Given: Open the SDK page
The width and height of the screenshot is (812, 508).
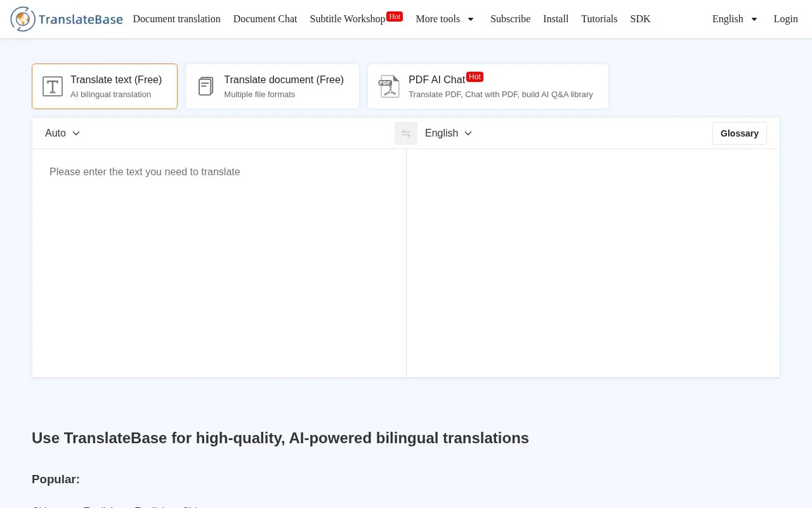Looking at the screenshot, I should tap(640, 19).
